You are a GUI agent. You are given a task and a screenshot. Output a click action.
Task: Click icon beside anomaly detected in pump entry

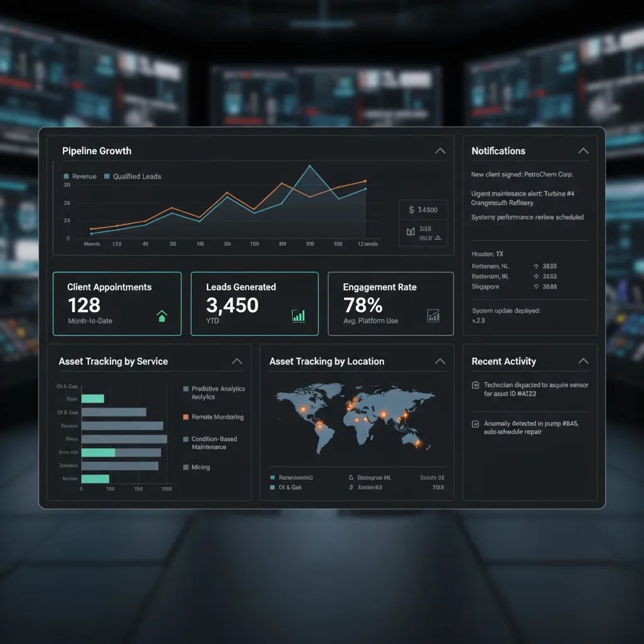(475, 424)
